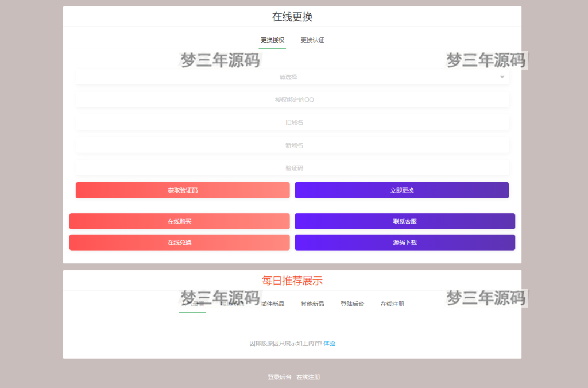The height and width of the screenshot is (388, 588).
Task: Select the 验证码 input field
Action: point(292,168)
